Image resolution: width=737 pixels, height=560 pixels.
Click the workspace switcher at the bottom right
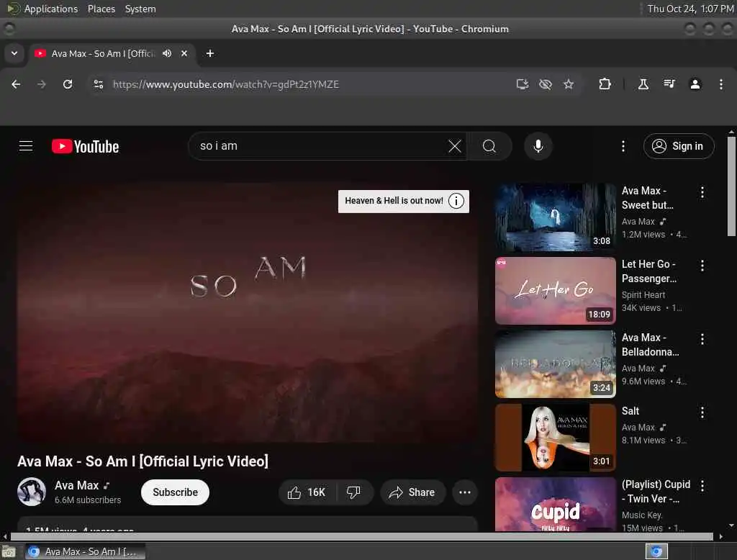(x=656, y=551)
